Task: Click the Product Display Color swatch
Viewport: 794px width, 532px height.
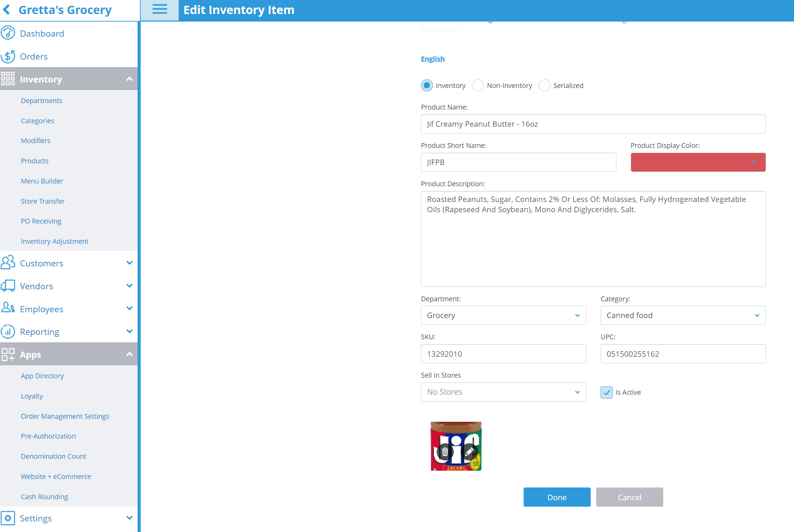Action: [x=698, y=162]
